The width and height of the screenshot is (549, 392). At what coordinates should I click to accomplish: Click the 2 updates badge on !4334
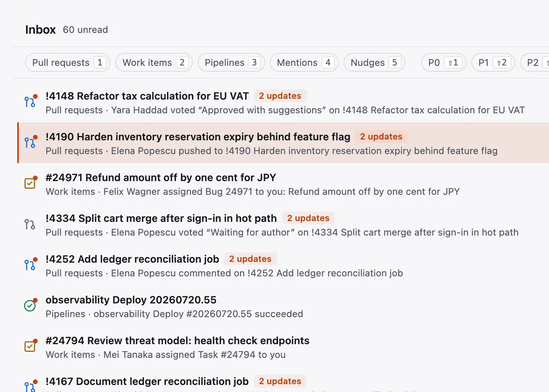pyautogui.click(x=308, y=218)
